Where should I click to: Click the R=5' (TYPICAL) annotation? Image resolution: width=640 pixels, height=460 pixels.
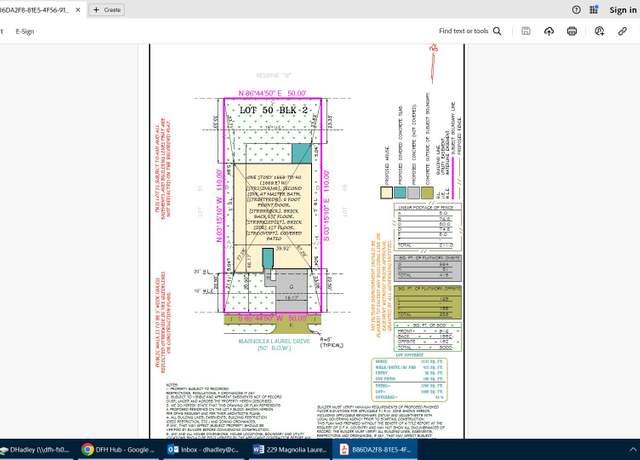pyautogui.click(x=331, y=342)
